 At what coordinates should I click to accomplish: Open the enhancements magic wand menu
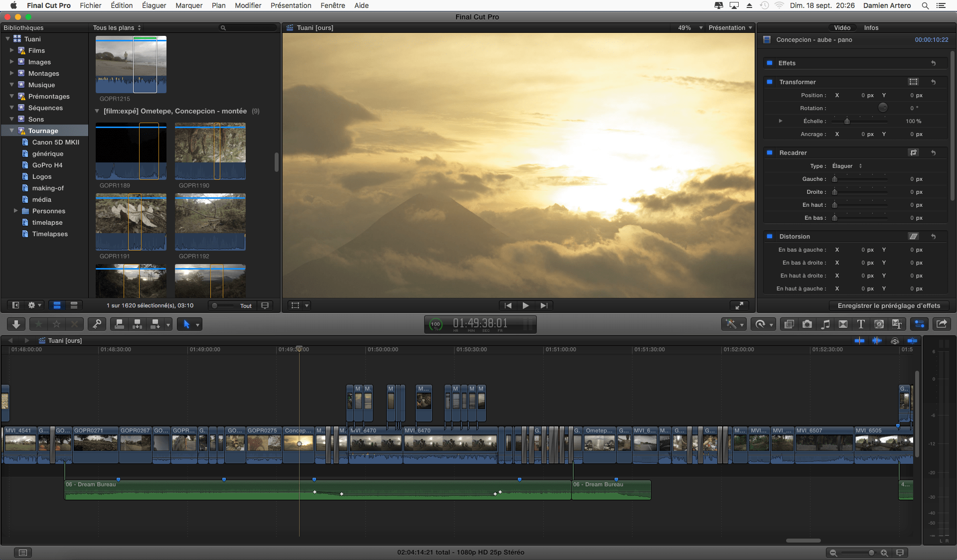[734, 324]
